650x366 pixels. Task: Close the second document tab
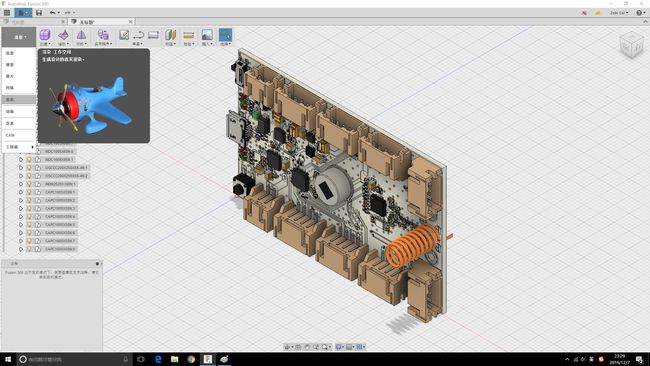pos(130,22)
